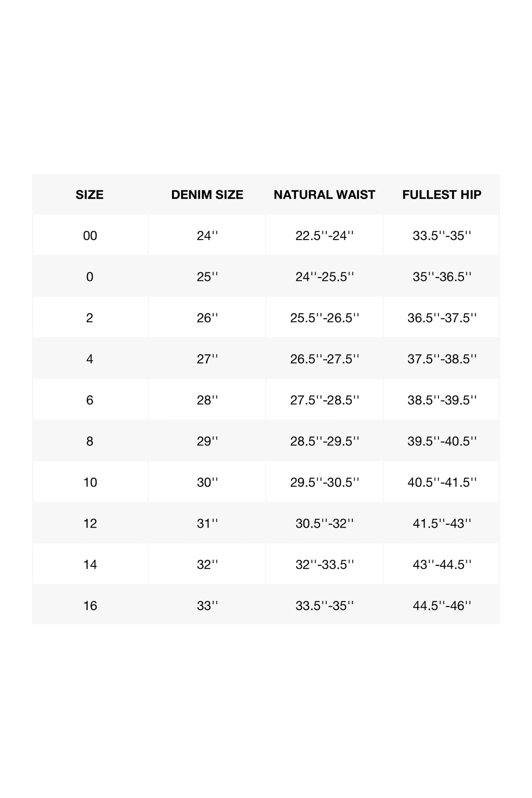The height and width of the screenshot is (798, 532).
Task: Click the denim size 26'' cell
Action: pos(207,318)
